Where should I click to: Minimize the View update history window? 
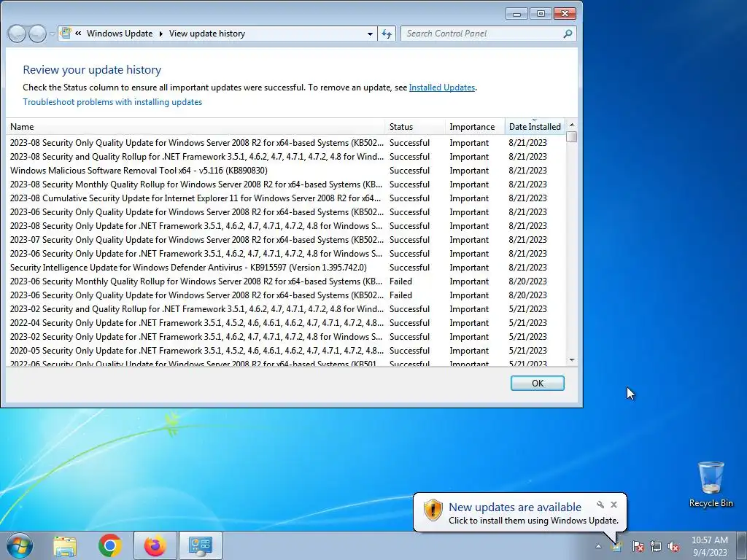pyautogui.click(x=516, y=14)
